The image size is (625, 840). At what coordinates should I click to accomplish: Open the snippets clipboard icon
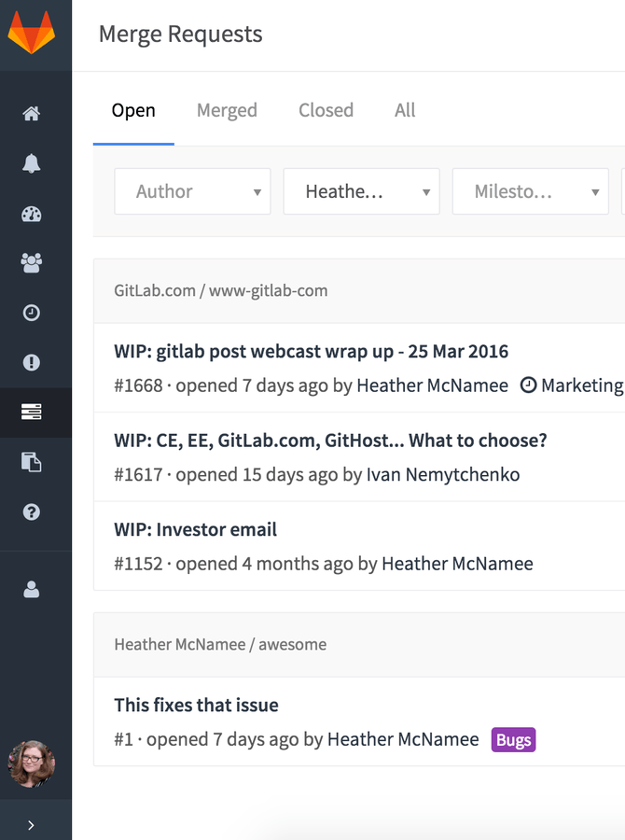[x=31, y=462]
